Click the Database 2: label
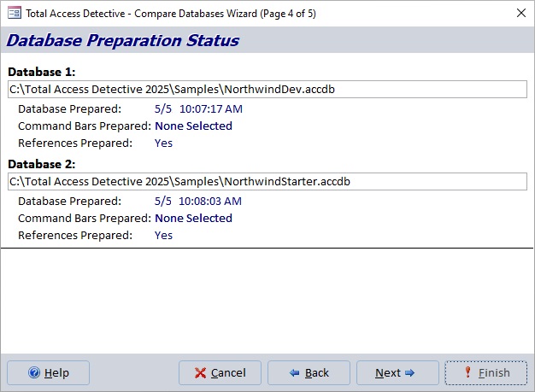This screenshot has width=535, height=392. point(42,164)
